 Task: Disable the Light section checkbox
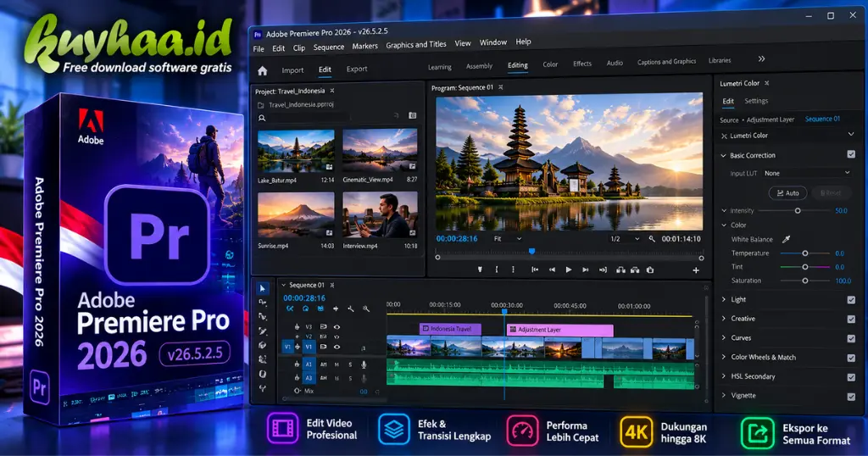point(851,300)
